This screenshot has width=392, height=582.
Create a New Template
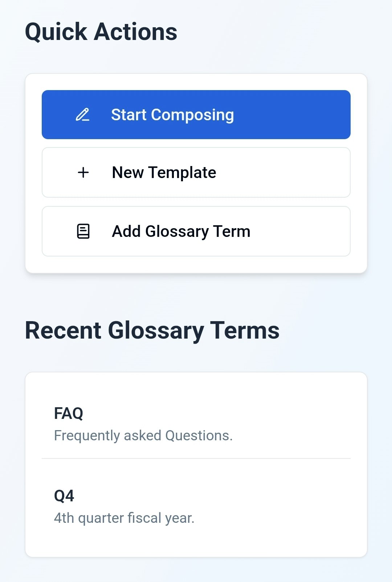[x=196, y=172]
